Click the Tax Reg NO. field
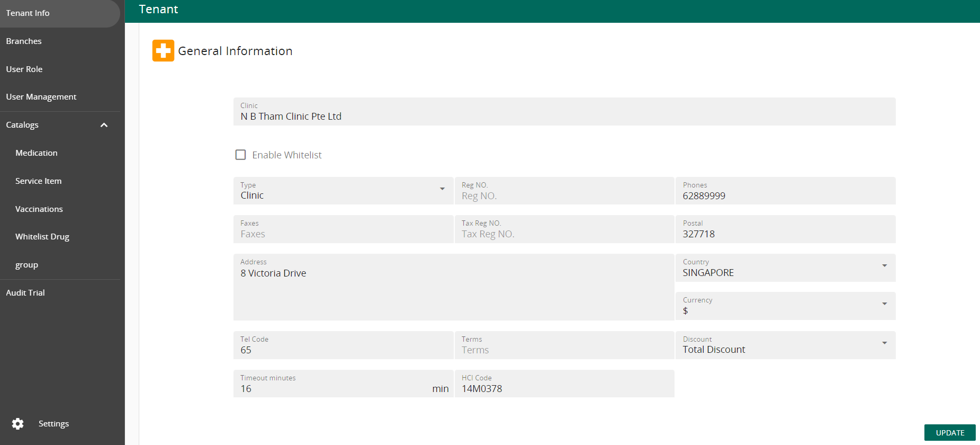Viewport: 980px width, 445px height. point(564,229)
